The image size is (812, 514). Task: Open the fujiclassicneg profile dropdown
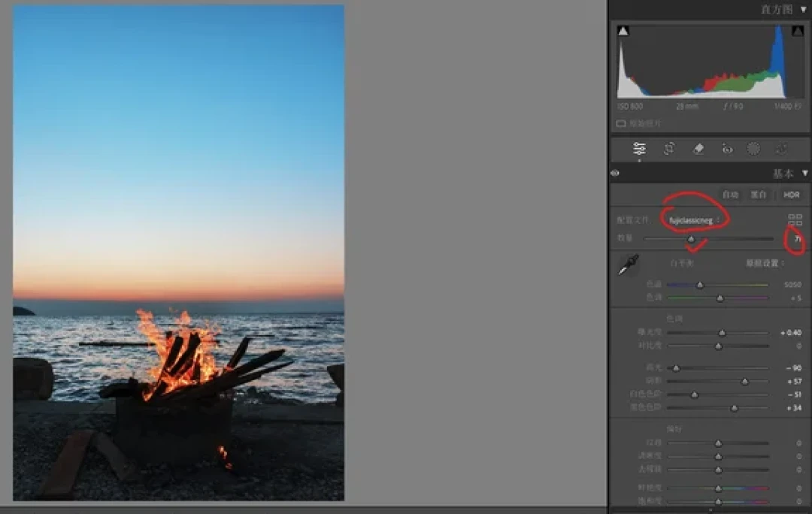pyautogui.click(x=694, y=220)
